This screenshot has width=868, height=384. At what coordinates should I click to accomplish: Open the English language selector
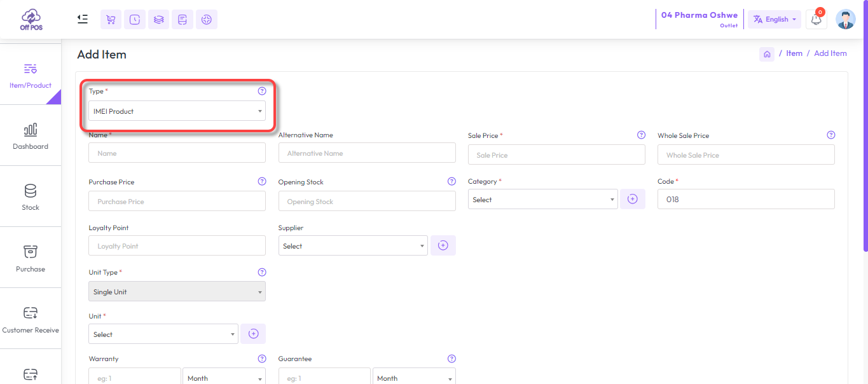[x=774, y=20]
